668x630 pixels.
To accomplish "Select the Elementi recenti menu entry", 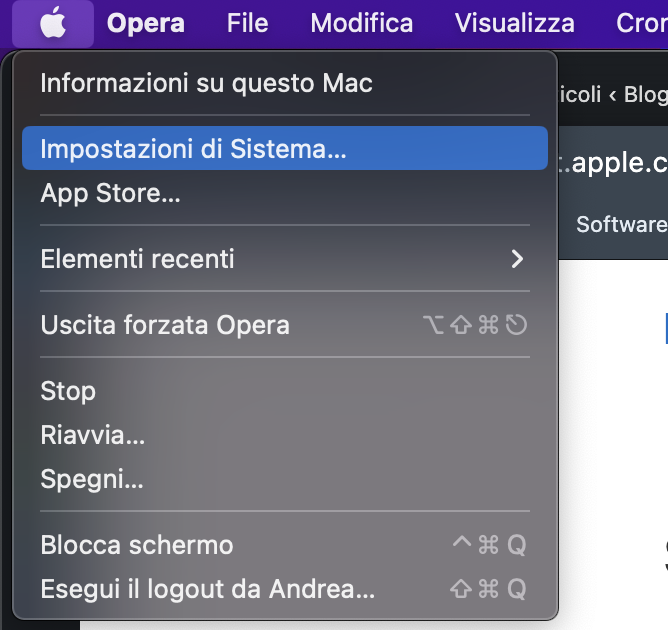I will pyautogui.click(x=285, y=259).
